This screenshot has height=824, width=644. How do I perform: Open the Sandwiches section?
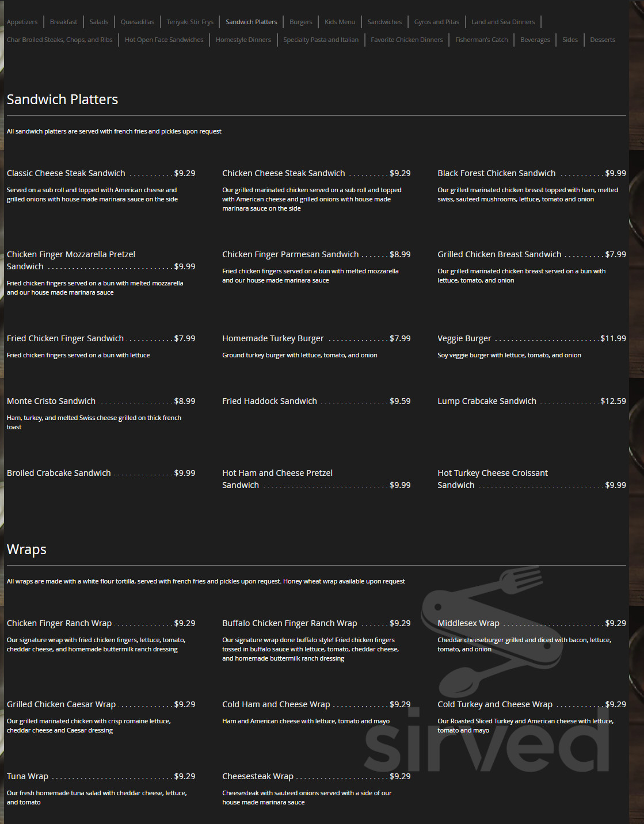384,21
